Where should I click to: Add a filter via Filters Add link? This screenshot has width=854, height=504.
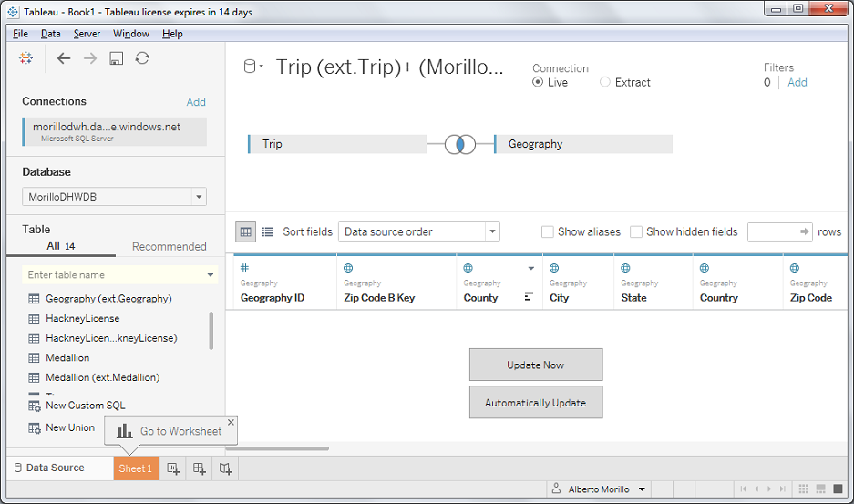[797, 82]
